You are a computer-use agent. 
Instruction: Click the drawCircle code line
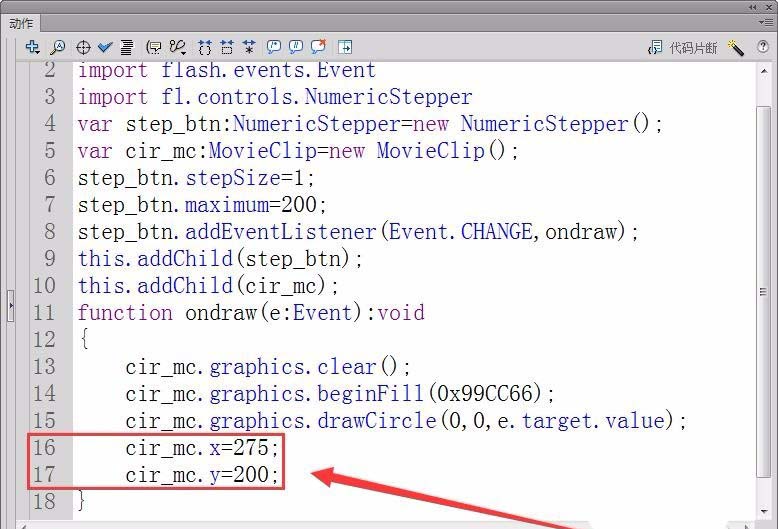(x=406, y=420)
